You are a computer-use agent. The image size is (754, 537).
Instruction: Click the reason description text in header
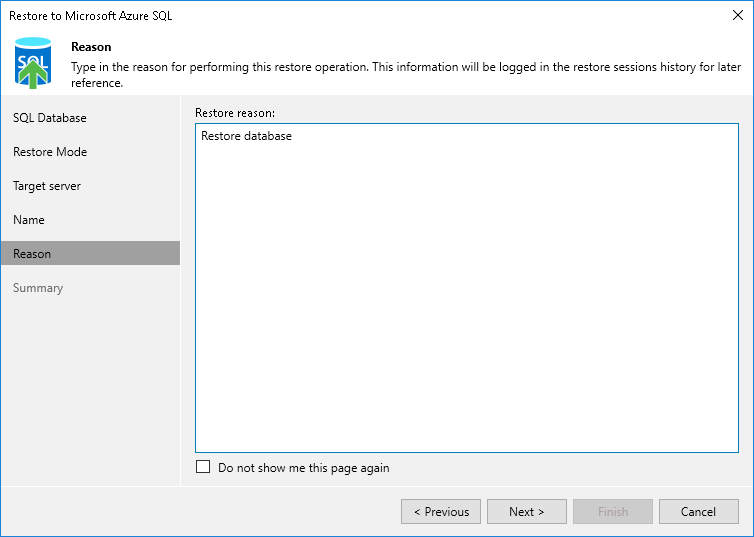(406, 75)
